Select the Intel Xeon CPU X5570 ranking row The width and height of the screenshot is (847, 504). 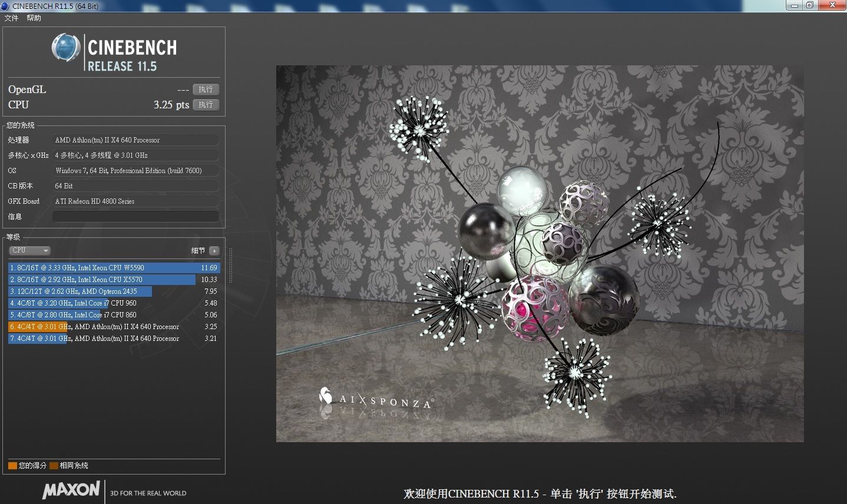114,280
